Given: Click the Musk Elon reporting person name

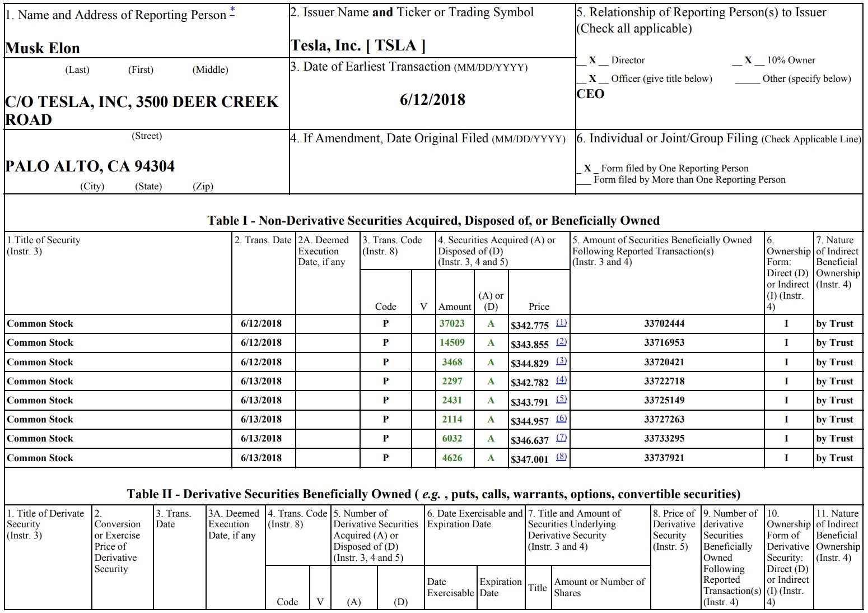Looking at the screenshot, I should [x=43, y=48].
